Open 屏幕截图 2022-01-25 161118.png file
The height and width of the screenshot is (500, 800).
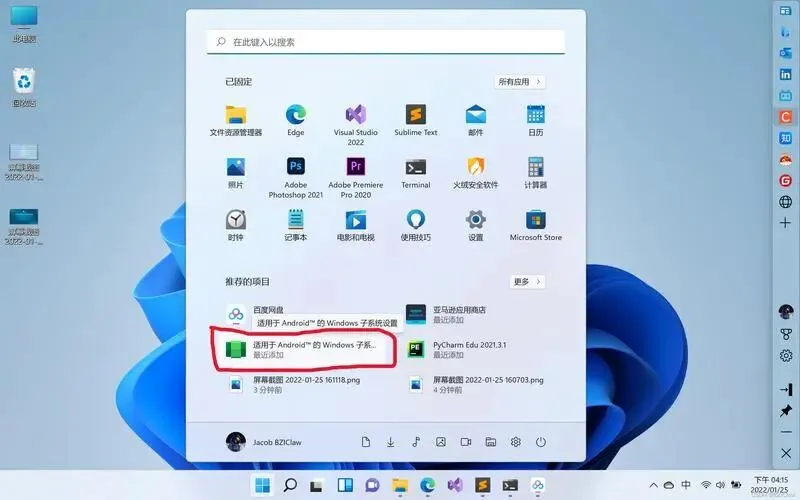(295, 385)
